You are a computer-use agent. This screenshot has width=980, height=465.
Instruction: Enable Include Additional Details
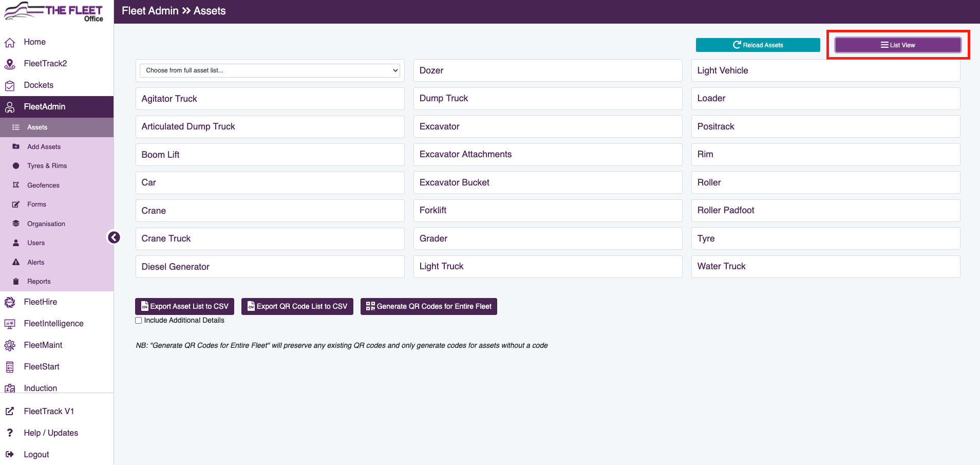[138, 320]
